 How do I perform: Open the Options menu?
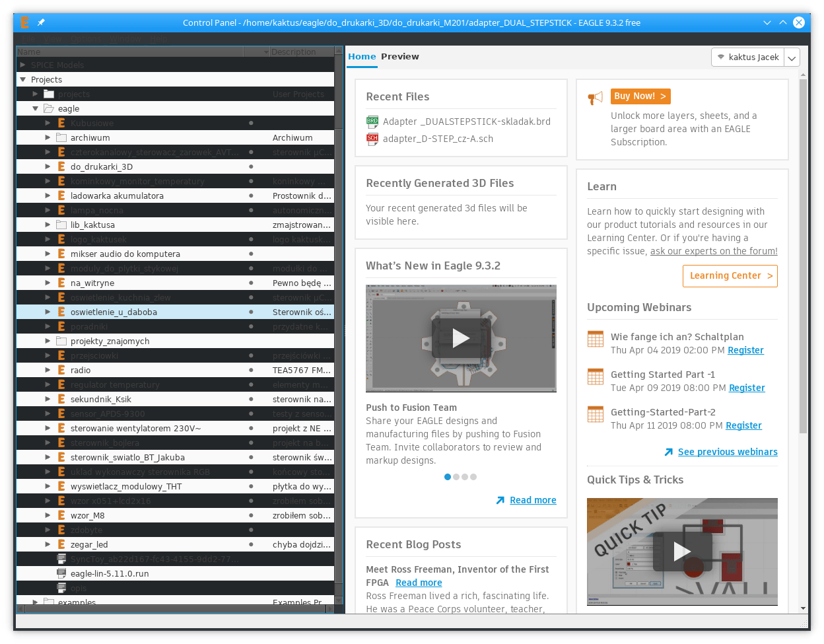pyautogui.click(x=86, y=39)
